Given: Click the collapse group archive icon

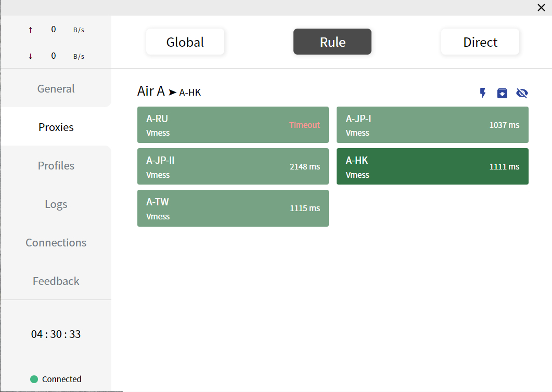Looking at the screenshot, I should click(502, 93).
